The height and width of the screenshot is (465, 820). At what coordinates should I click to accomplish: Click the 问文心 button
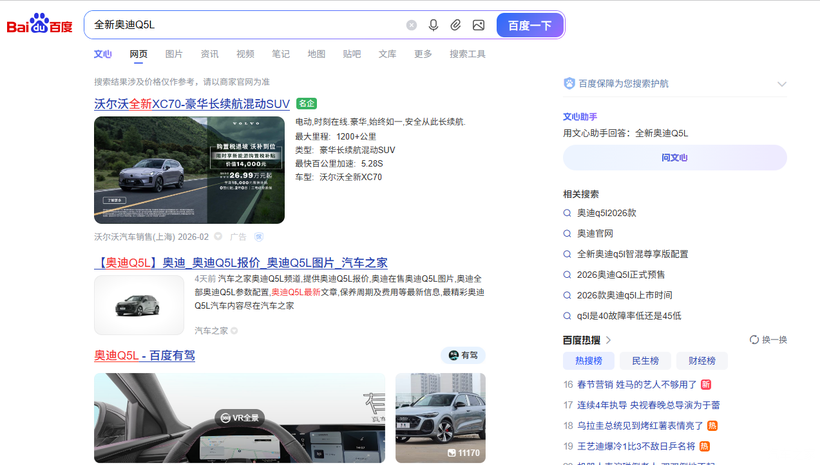(x=674, y=157)
